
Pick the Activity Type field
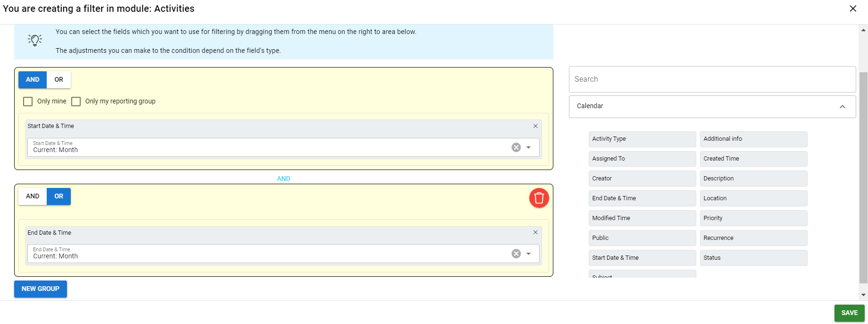pyautogui.click(x=642, y=139)
